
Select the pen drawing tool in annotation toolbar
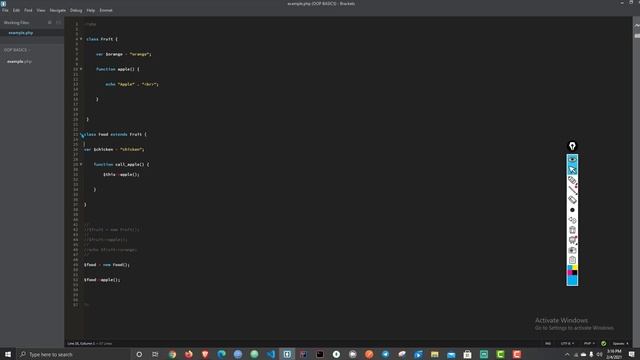[572, 180]
